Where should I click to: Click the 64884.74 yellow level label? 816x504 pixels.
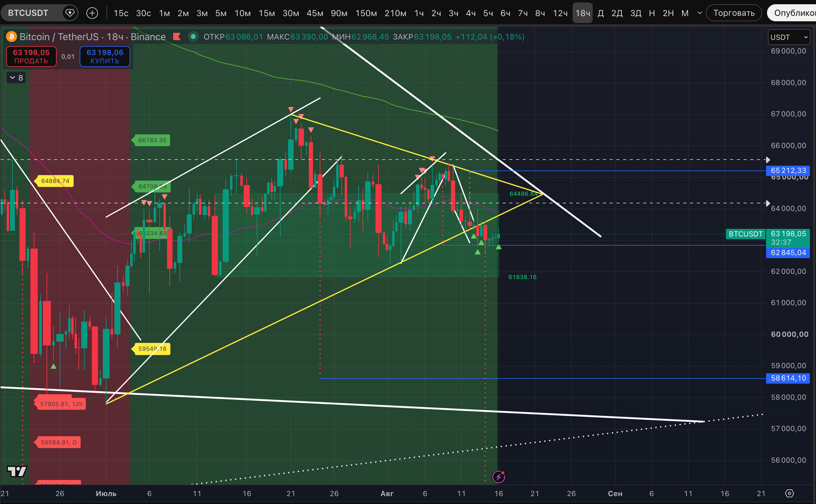click(54, 181)
